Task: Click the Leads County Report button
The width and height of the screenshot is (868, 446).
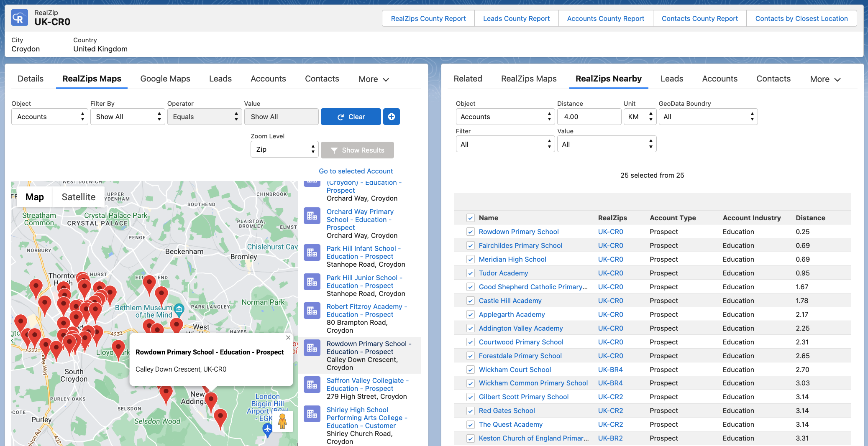Action: coord(516,18)
